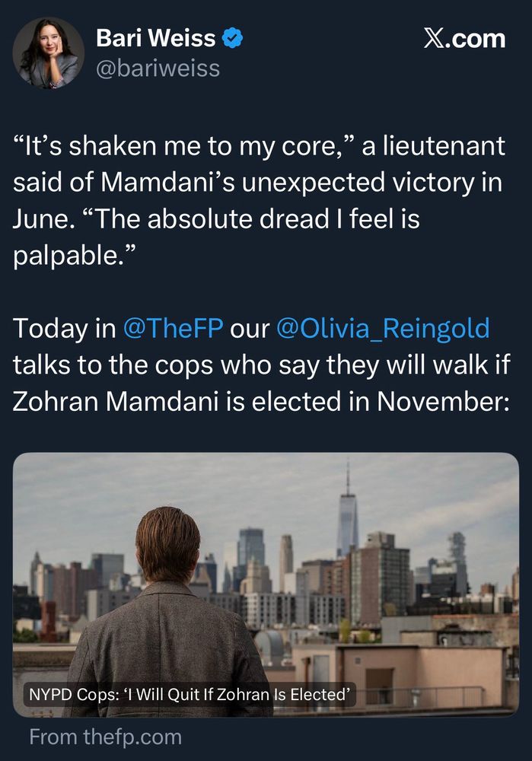
Task: Click Bari Weiss's profile avatar
Action: tap(46, 53)
